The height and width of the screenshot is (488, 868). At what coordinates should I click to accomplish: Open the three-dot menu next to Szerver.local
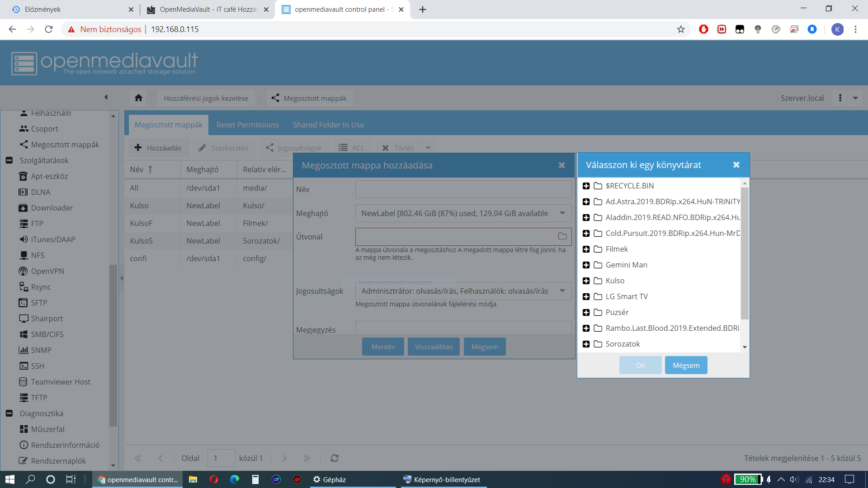(840, 98)
